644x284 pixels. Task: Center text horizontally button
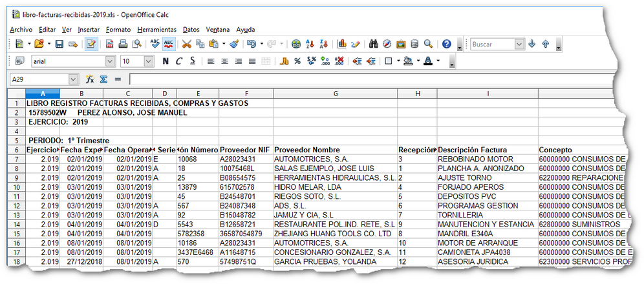pos(224,61)
